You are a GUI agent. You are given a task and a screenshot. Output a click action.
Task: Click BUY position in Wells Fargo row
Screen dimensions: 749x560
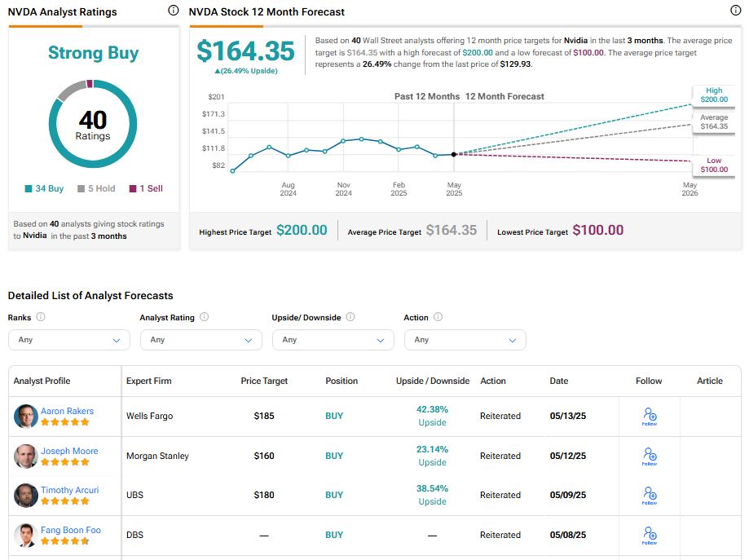coord(334,417)
